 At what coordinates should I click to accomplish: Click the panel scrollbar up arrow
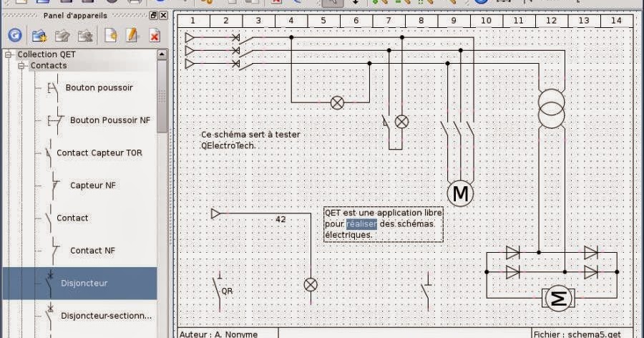tap(162, 54)
